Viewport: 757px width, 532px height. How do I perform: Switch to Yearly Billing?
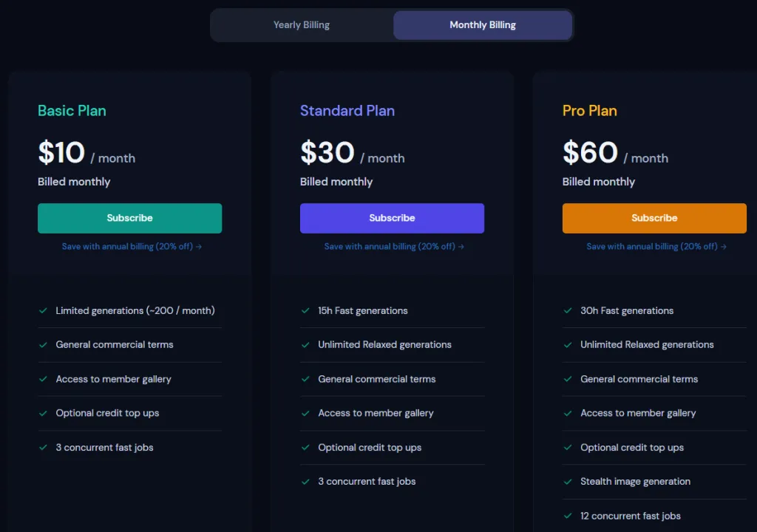click(x=302, y=25)
